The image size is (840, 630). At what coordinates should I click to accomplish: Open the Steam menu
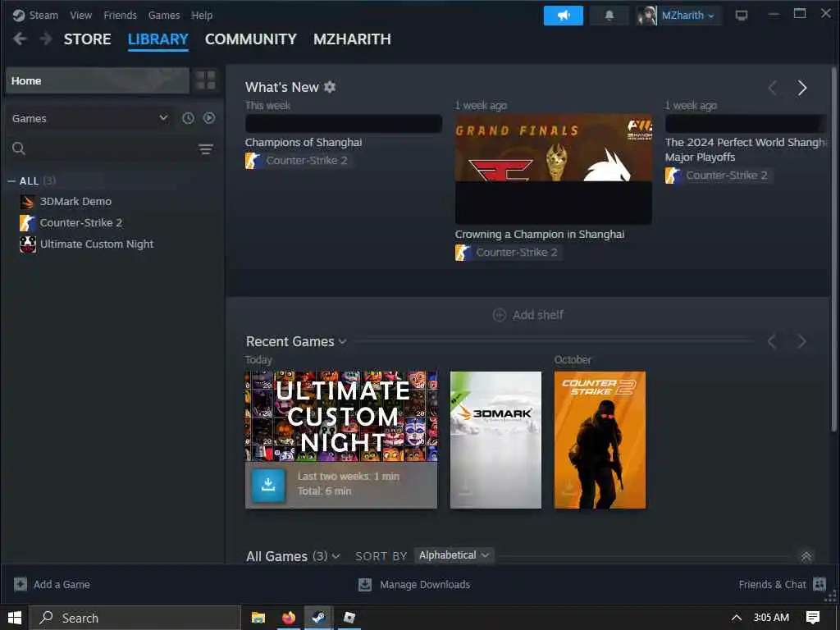click(43, 15)
